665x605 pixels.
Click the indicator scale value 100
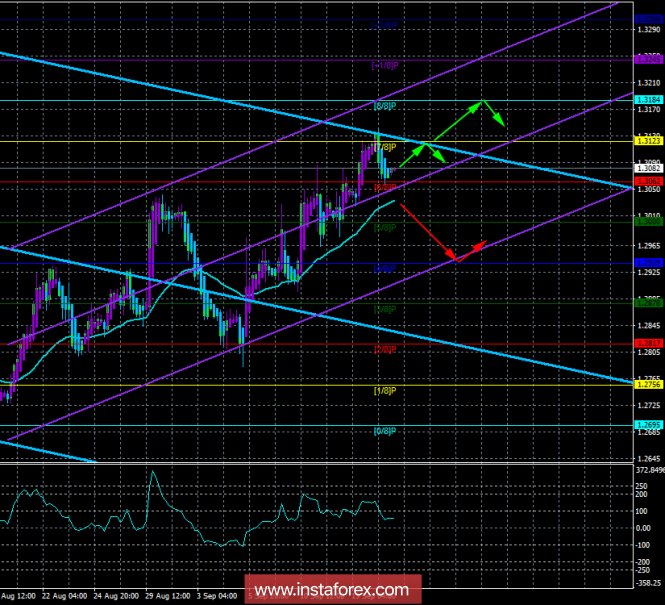[x=644, y=511]
